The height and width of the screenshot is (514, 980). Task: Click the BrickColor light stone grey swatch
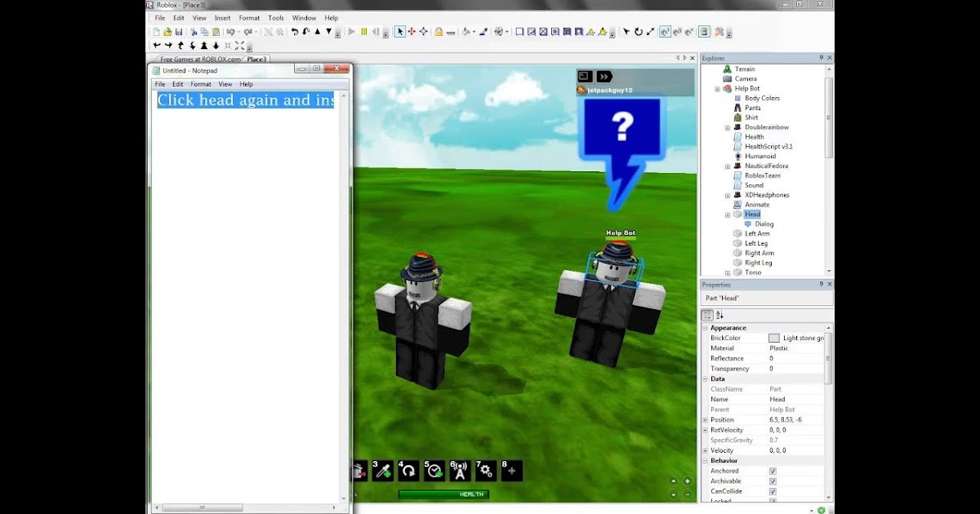pos(774,338)
